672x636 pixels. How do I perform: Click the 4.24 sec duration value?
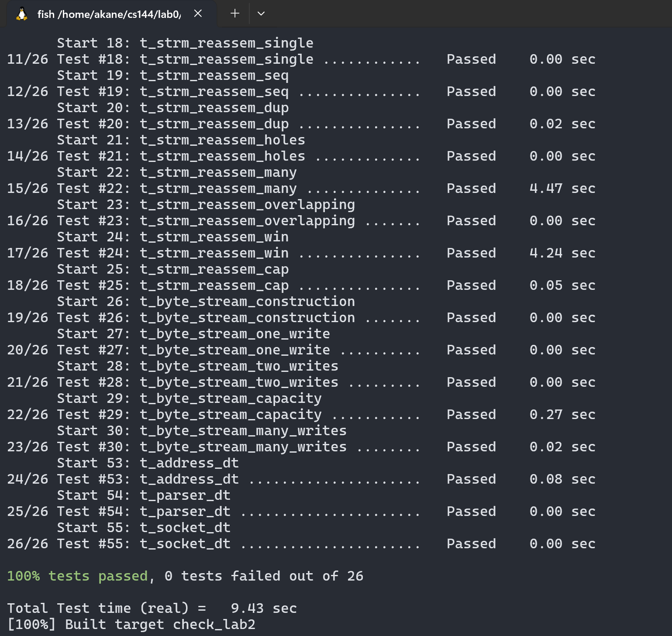pyautogui.click(x=562, y=253)
